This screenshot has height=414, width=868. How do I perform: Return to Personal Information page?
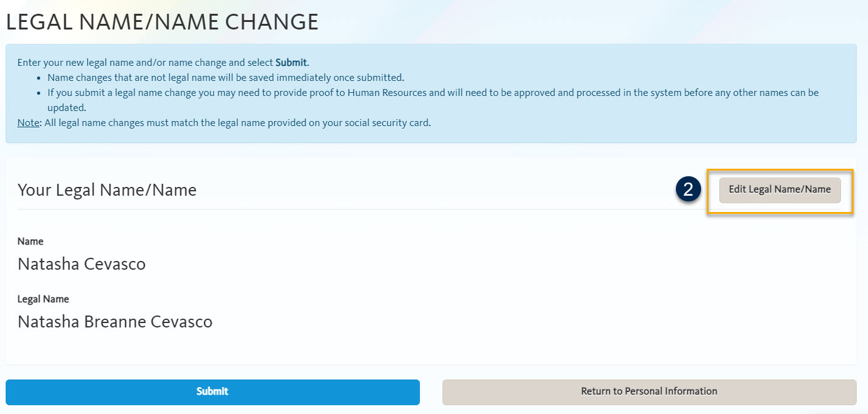(649, 391)
